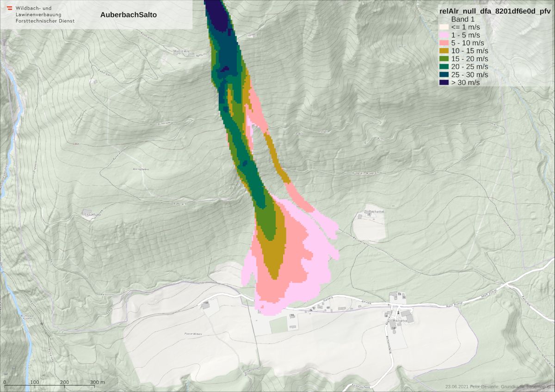Image resolution: width=555 pixels, height=392 pixels.
Task: Click the 10 - 15 m/s ochre swatch
Action: coord(444,51)
